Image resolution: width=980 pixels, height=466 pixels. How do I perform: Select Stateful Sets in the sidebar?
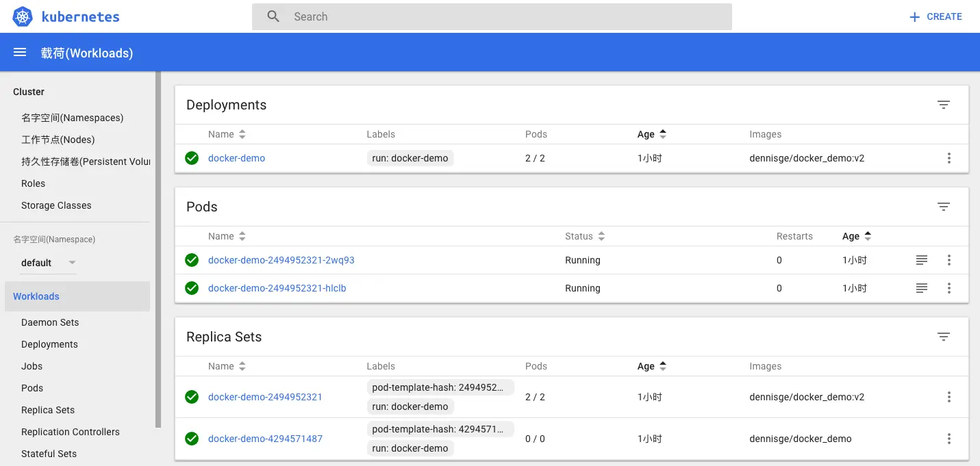(49, 454)
